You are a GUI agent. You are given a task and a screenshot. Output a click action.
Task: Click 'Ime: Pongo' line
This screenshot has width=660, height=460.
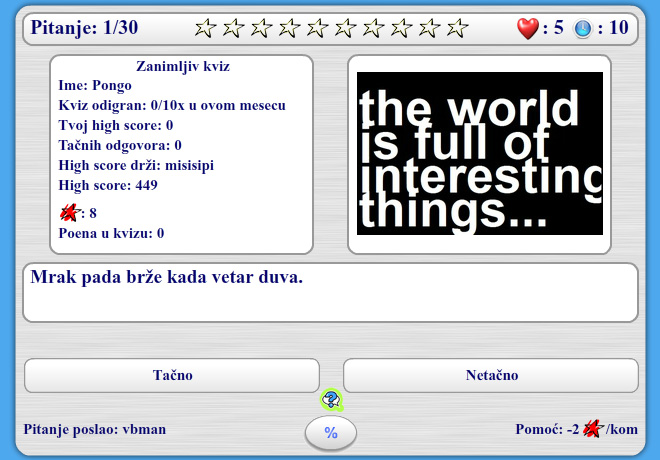coord(95,85)
